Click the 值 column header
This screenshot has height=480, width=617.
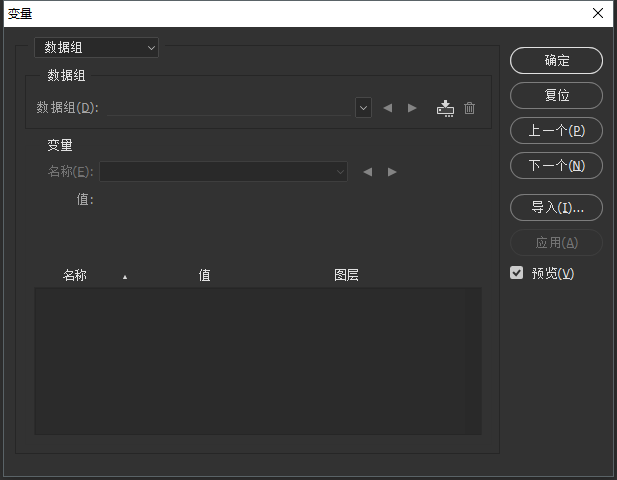[x=204, y=275]
